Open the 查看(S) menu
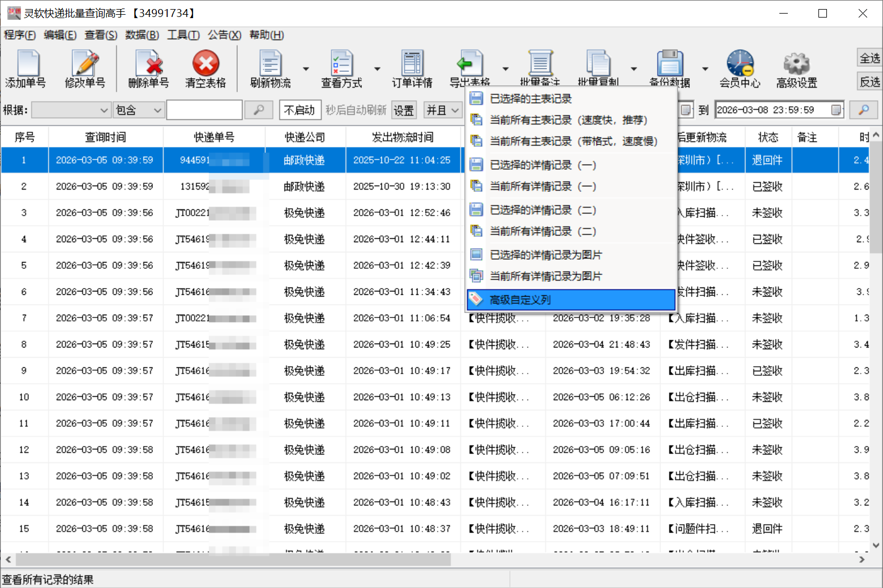The image size is (883, 588). 101,35
